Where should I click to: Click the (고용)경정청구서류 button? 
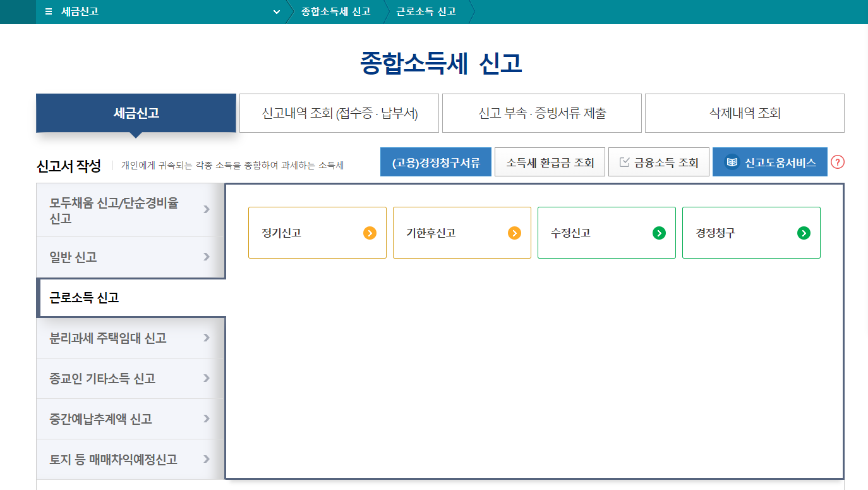pos(435,161)
